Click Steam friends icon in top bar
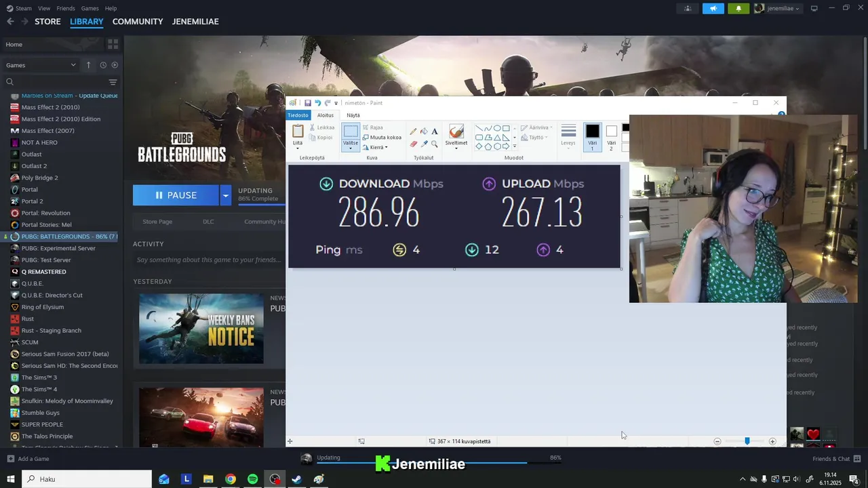The image size is (868, 488). 688,8
